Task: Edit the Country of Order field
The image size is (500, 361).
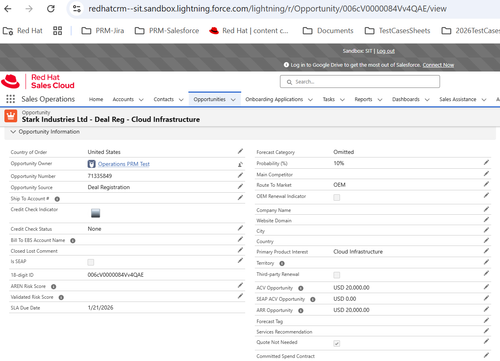Action: [240, 151]
